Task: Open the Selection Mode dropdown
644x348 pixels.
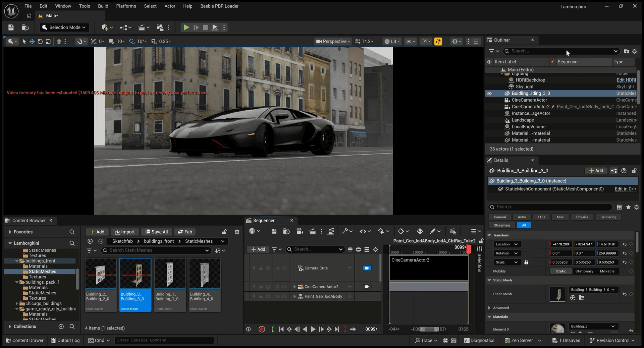Action: tap(64, 27)
